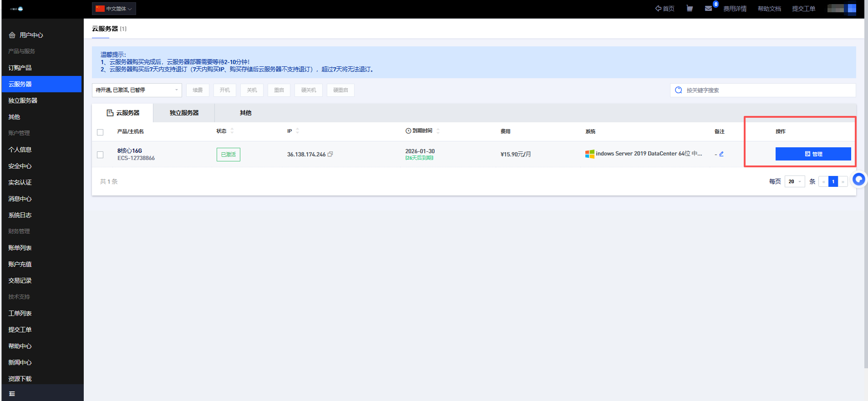Image resolution: width=868 pixels, height=401 pixels.
Task: Select the 其他 tab
Action: [245, 113]
